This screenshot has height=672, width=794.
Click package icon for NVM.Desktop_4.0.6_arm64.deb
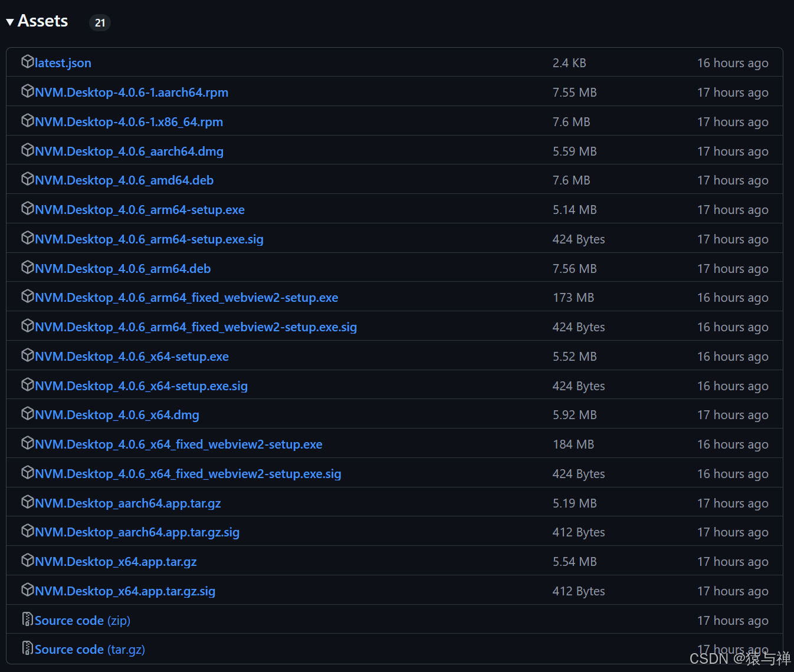pyautogui.click(x=28, y=267)
